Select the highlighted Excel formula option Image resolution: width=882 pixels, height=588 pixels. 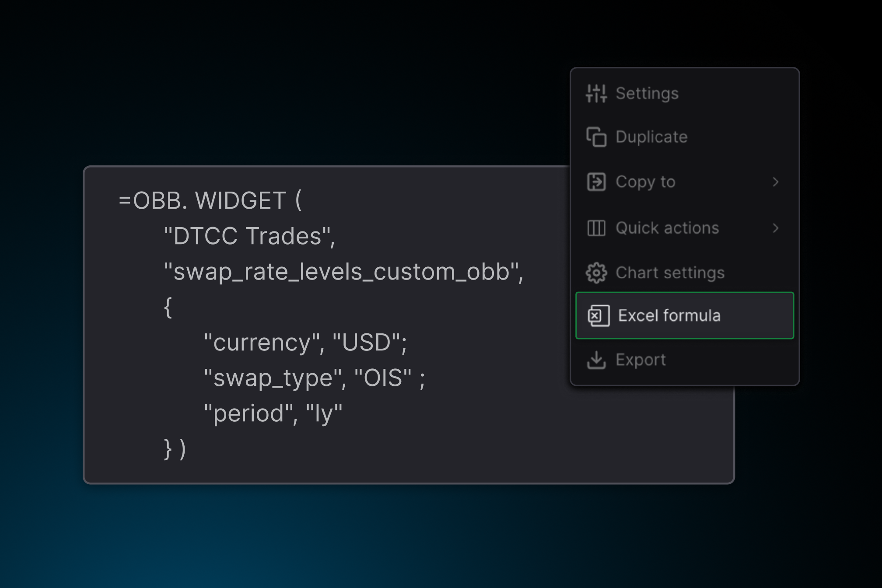(684, 315)
